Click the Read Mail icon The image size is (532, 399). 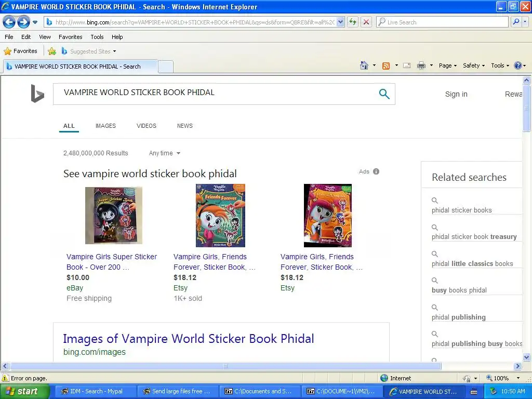[407, 65]
